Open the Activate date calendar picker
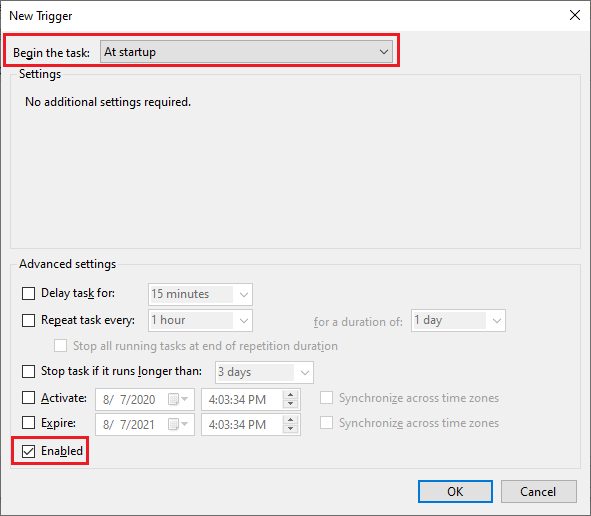This screenshot has height=516, width=591. (x=178, y=399)
